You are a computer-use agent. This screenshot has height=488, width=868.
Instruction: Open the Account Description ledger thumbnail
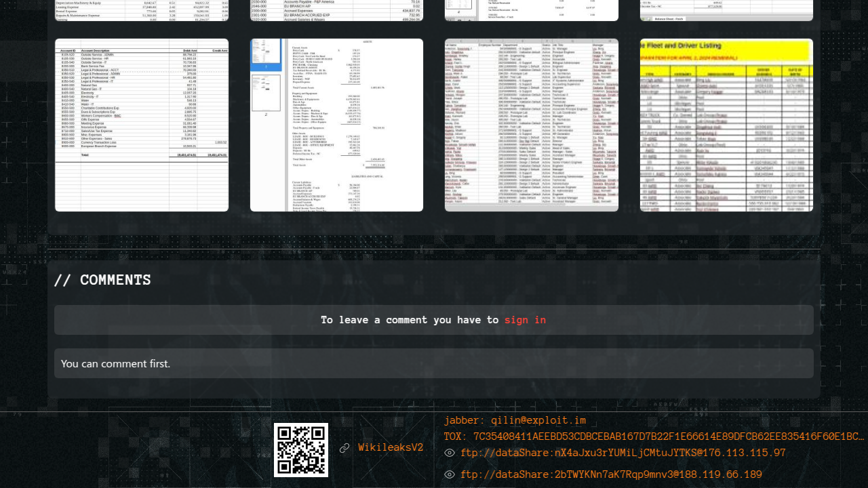(x=142, y=125)
